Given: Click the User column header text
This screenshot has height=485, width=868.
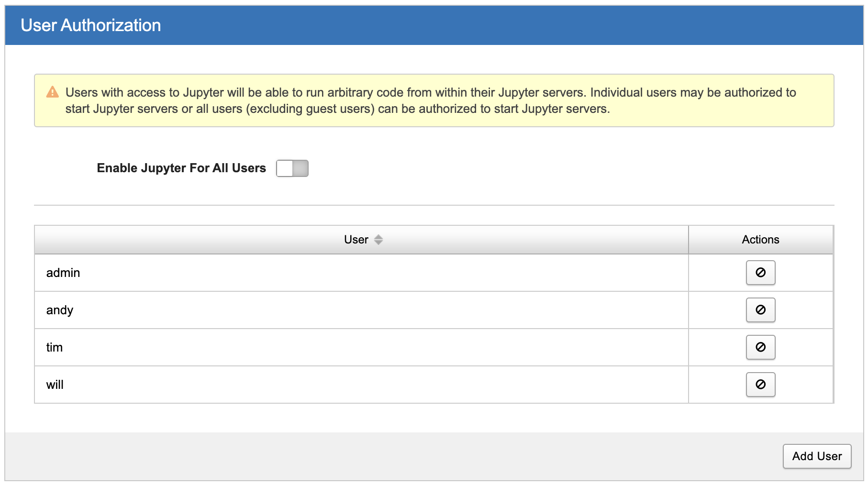Looking at the screenshot, I should point(356,240).
